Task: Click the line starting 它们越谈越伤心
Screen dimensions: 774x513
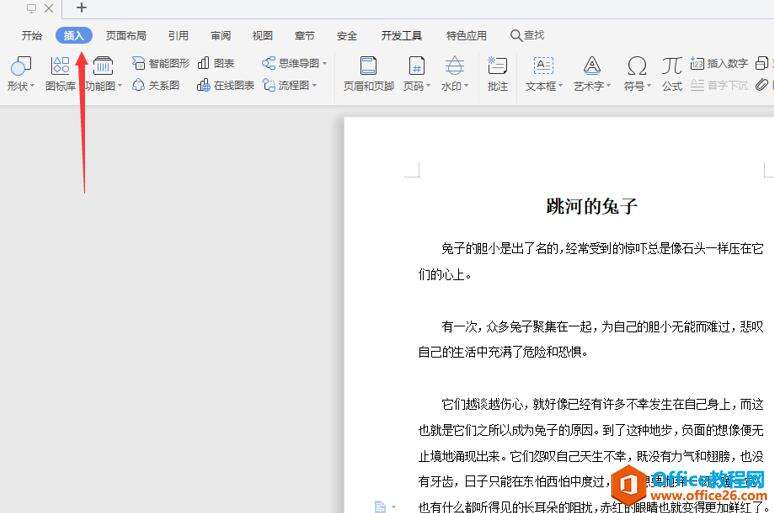Action: tap(602, 404)
